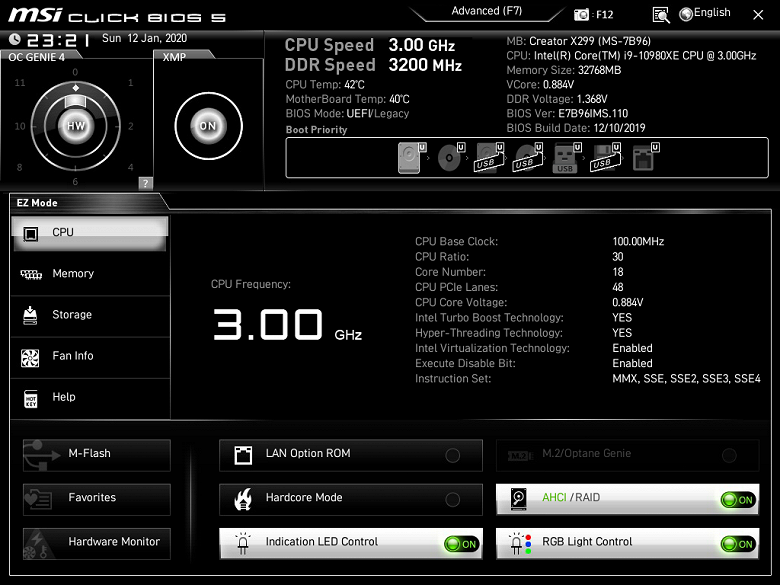
Task: Click the F12 screenshot camera icon
Action: coord(581,15)
